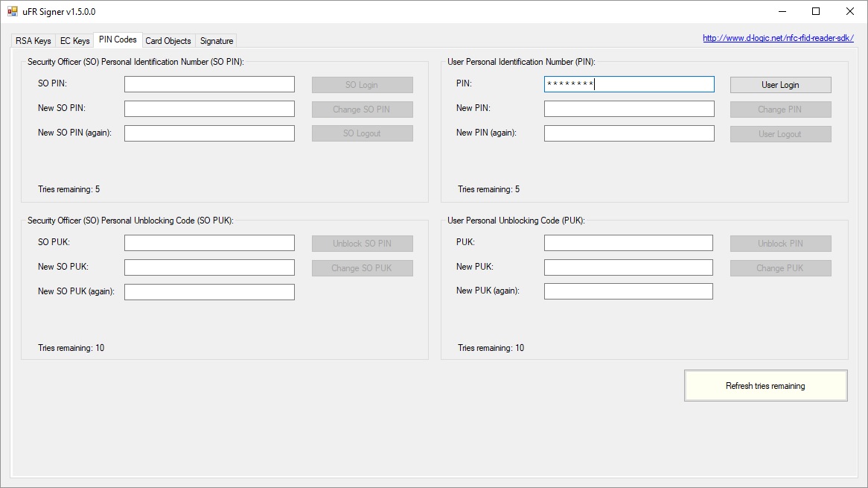Focus the New PUK (again) field
The width and height of the screenshot is (868, 488).
coord(628,291)
